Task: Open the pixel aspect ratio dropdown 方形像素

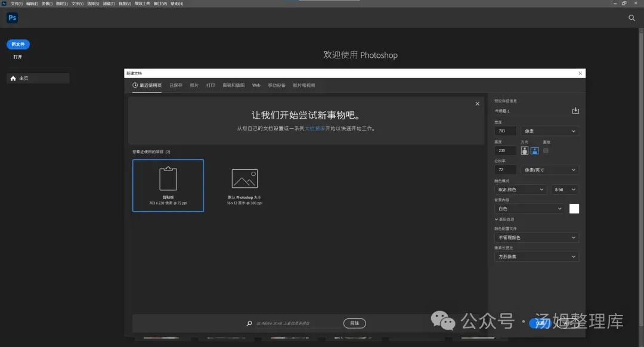Action: [x=537, y=256]
